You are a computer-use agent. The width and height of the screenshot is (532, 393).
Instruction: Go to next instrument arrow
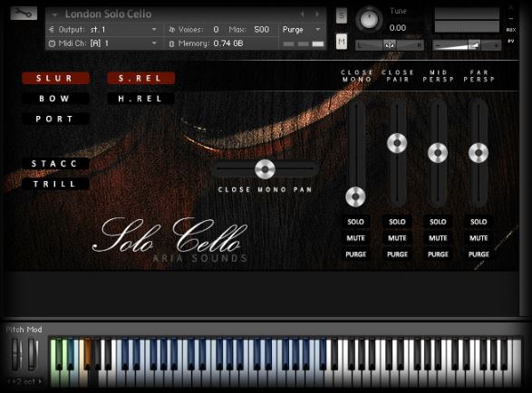tap(317, 14)
